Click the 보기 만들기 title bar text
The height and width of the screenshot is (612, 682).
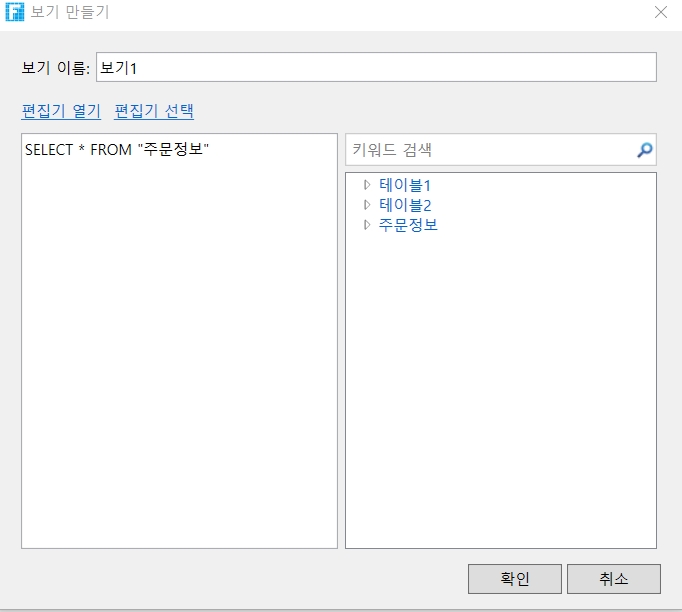pos(70,13)
